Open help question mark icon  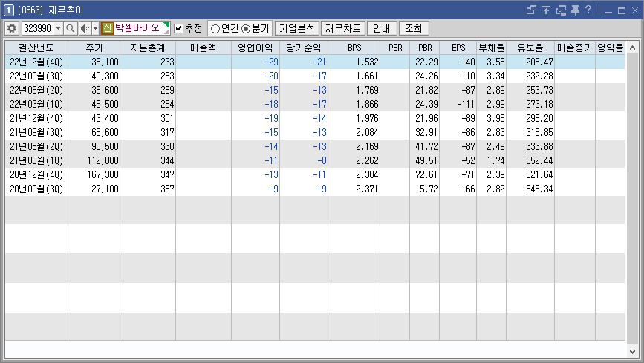pos(588,10)
